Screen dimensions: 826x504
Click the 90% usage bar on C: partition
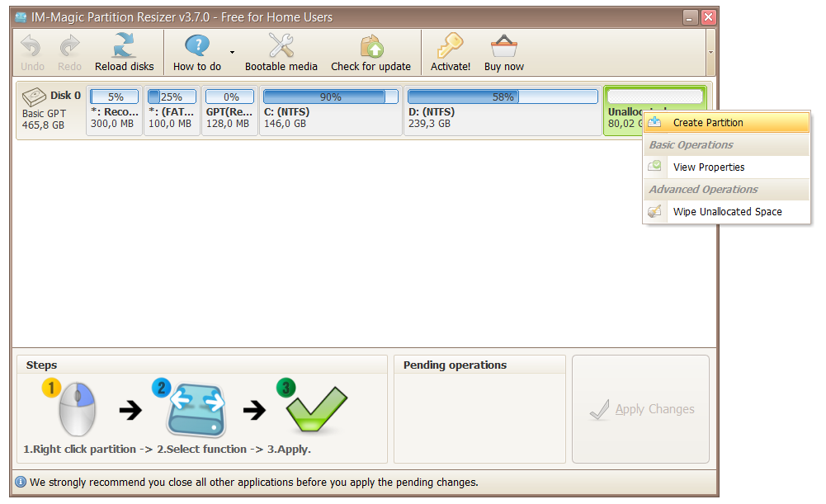(330, 97)
